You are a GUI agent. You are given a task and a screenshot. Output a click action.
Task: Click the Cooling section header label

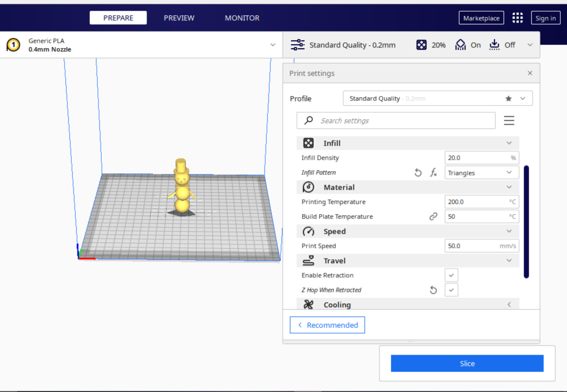(337, 304)
